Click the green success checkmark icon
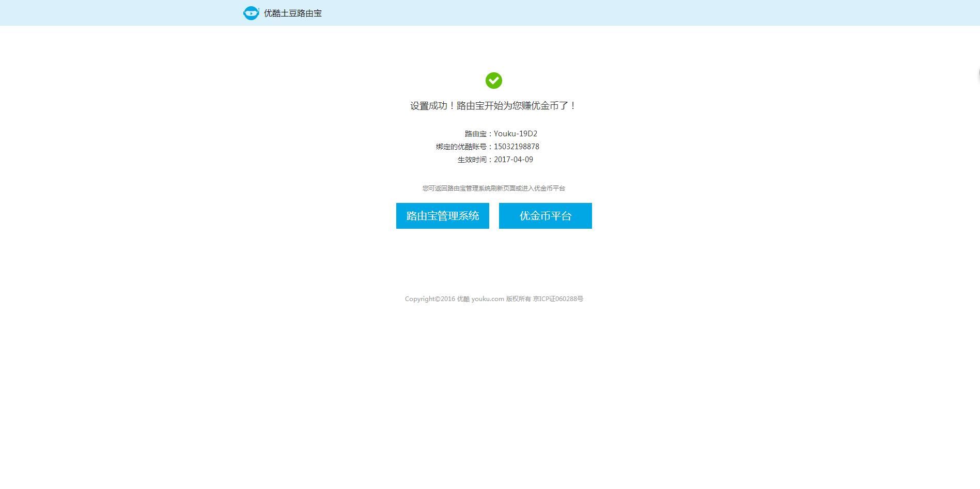 (494, 81)
